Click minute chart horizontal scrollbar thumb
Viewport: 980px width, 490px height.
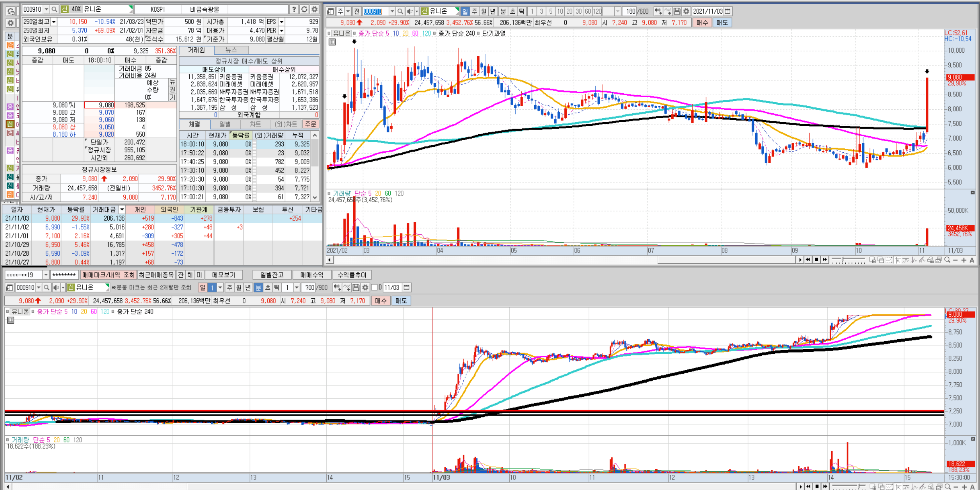pos(492,487)
